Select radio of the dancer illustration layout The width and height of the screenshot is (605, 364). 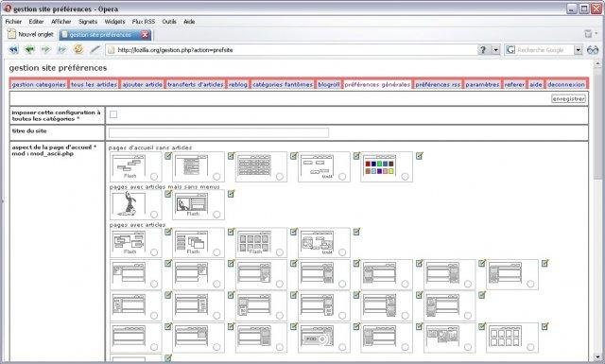[x=154, y=215]
